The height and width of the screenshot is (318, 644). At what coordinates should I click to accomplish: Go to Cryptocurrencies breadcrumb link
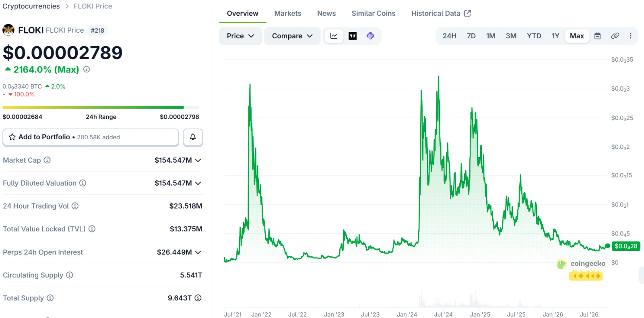pos(31,6)
